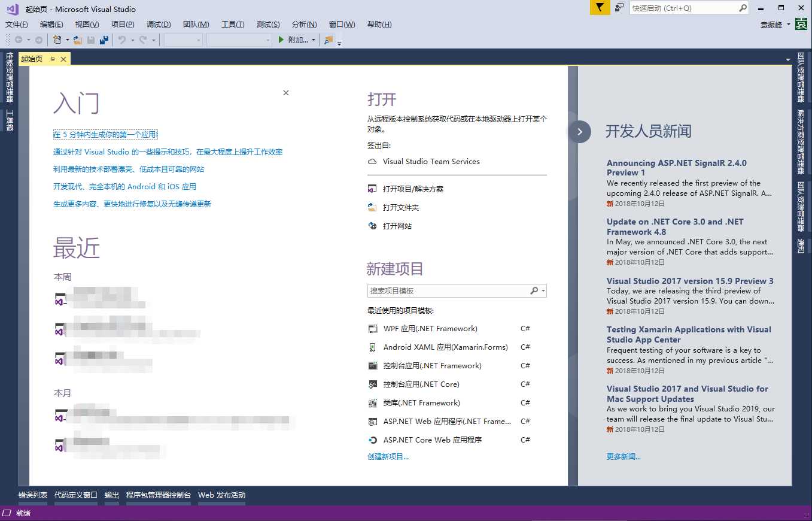Click the 类库(.NET Framework) template icon
This screenshot has width=812, height=521.
point(372,403)
